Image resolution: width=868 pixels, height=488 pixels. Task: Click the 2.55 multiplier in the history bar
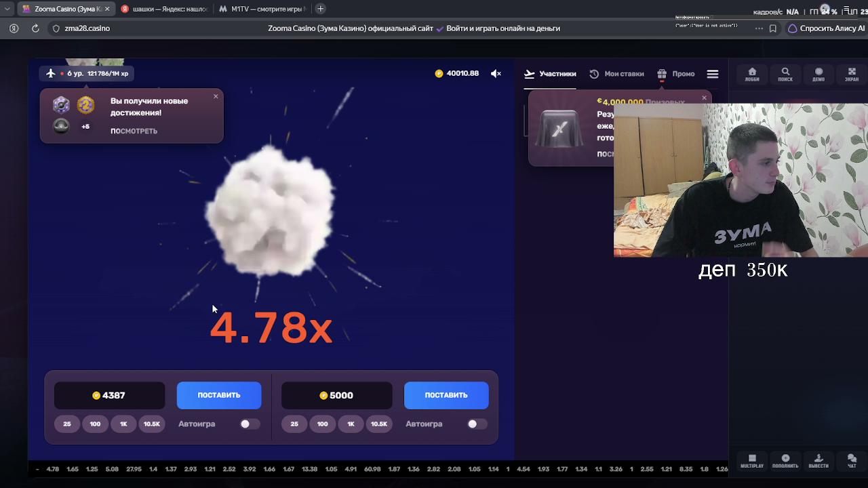point(647,469)
